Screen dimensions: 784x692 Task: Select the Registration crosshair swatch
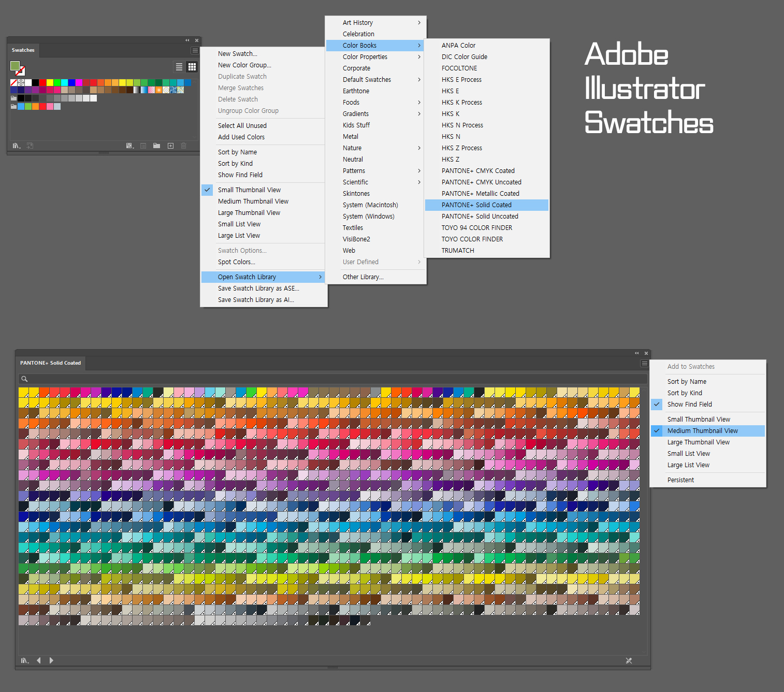click(21, 82)
